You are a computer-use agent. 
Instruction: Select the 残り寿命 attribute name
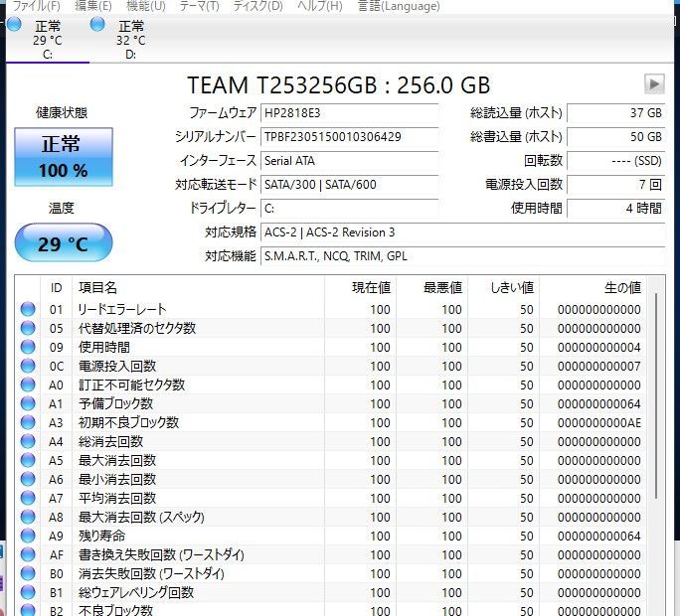102,536
